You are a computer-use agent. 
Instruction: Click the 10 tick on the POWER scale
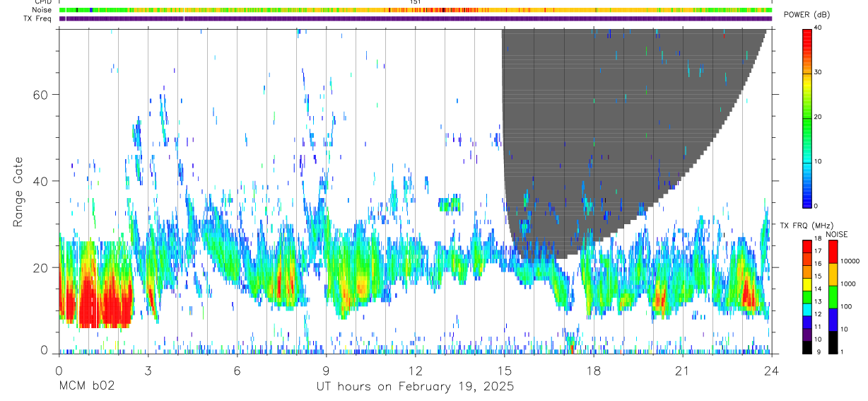(x=818, y=162)
